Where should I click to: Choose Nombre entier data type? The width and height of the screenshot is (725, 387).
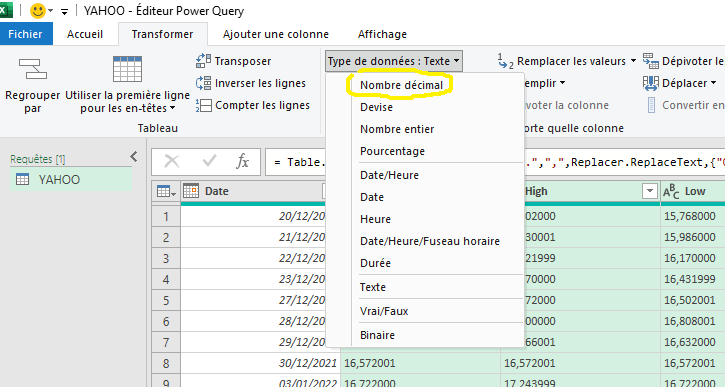tap(397, 129)
